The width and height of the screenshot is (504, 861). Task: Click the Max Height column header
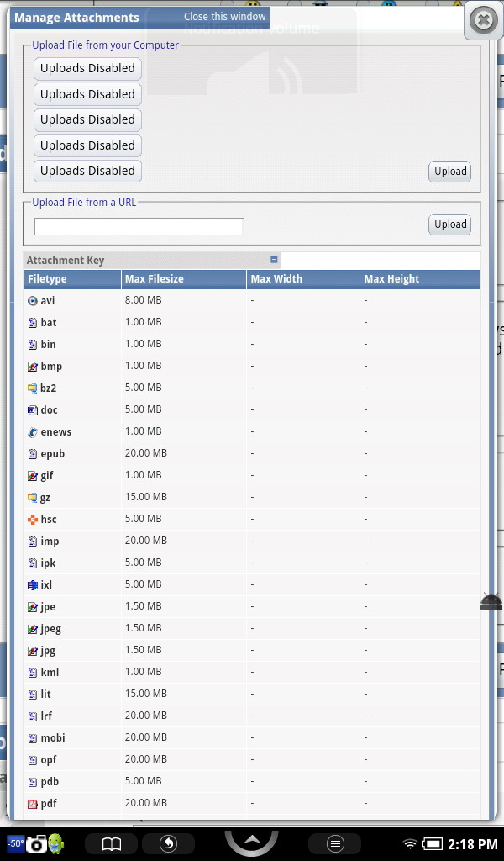(391, 279)
